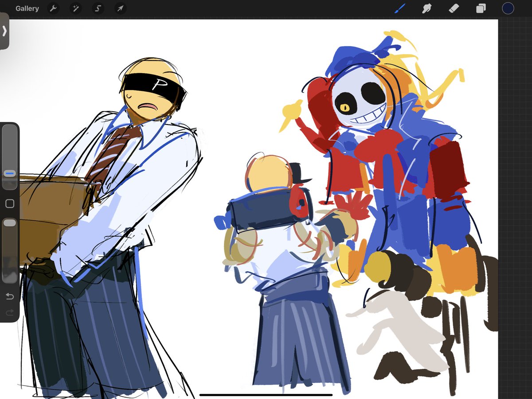Select the Smudge finger tool

[x=427, y=8]
